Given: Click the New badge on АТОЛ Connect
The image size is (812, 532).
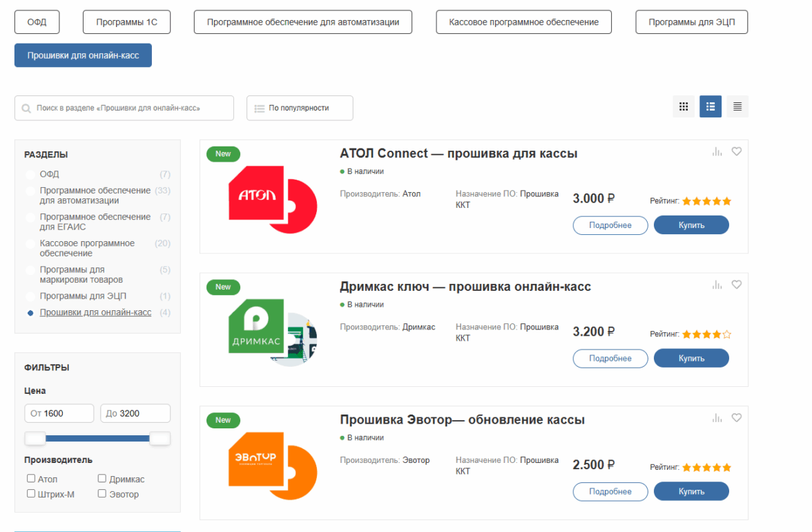Looking at the screenshot, I should (x=223, y=154).
